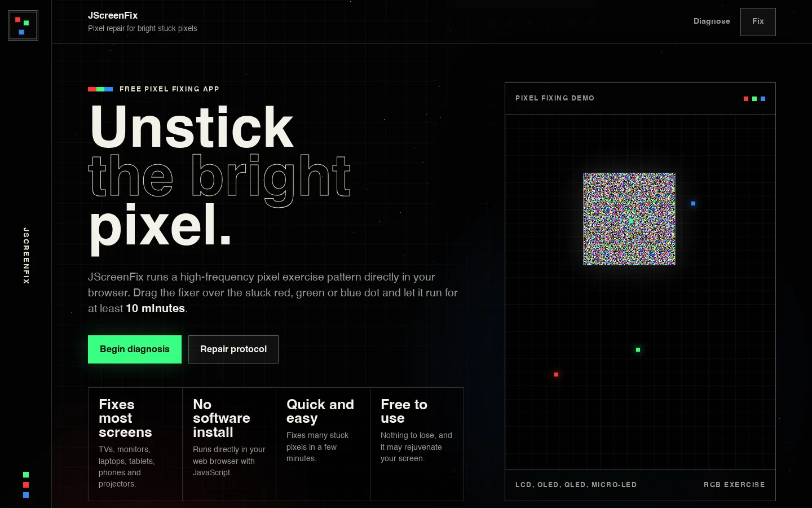812x508 pixels.
Task: Click the Fixes most screens card
Action: click(x=135, y=444)
